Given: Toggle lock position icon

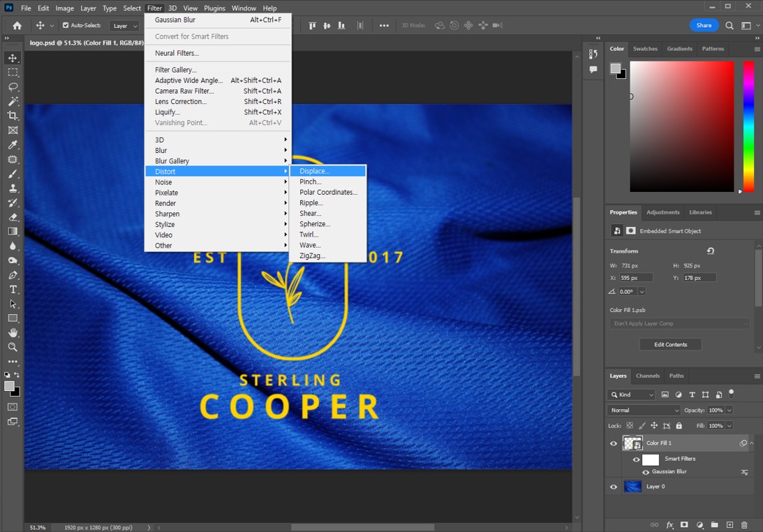Looking at the screenshot, I should (x=654, y=425).
